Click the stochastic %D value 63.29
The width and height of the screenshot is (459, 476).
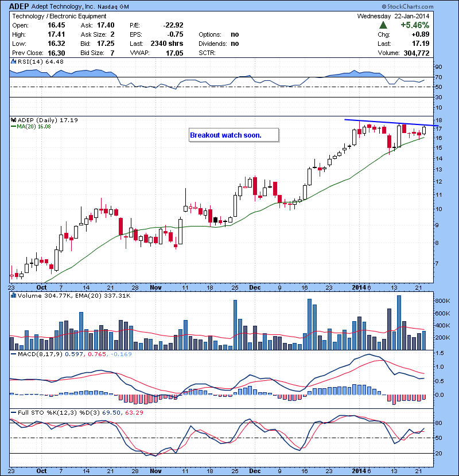click(x=134, y=412)
